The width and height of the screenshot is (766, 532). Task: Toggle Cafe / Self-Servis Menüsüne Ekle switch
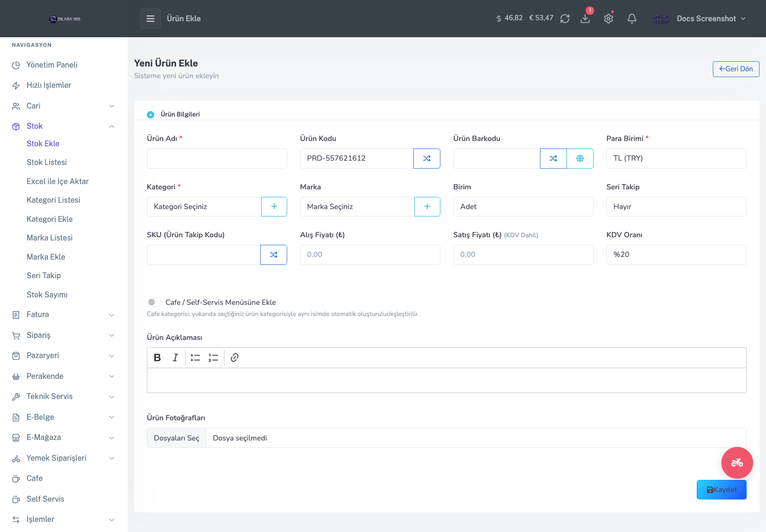(154, 302)
